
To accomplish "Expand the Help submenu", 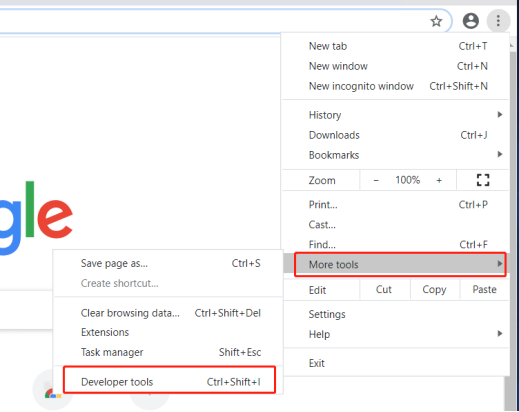I will (x=395, y=334).
